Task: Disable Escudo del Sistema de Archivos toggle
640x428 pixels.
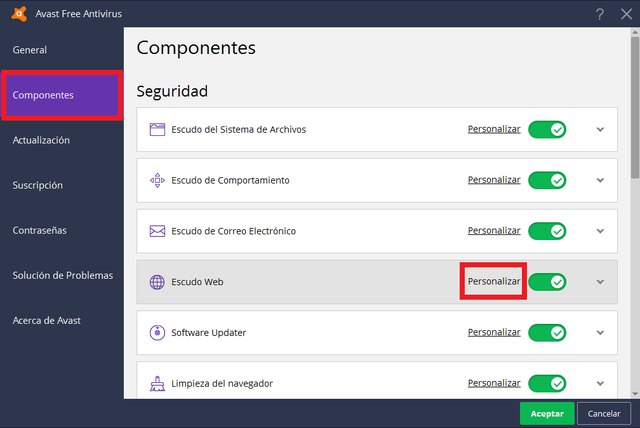Action: (x=547, y=130)
